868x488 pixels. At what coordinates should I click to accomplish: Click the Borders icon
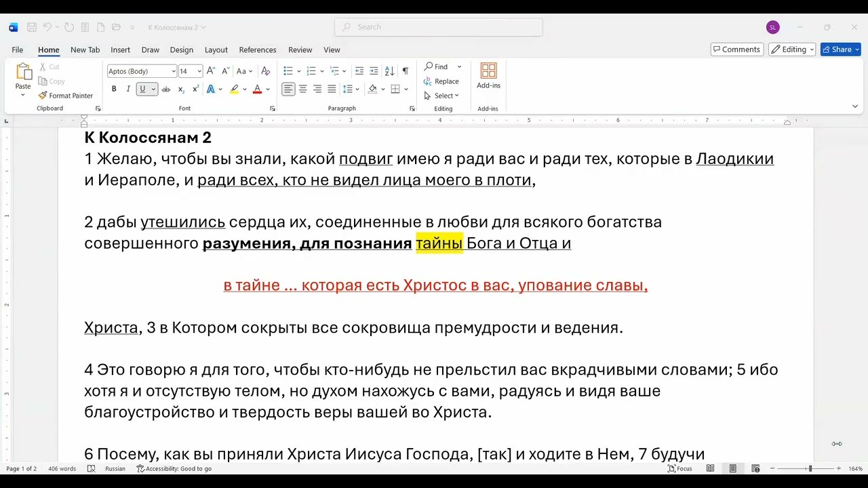tap(395, 89)
